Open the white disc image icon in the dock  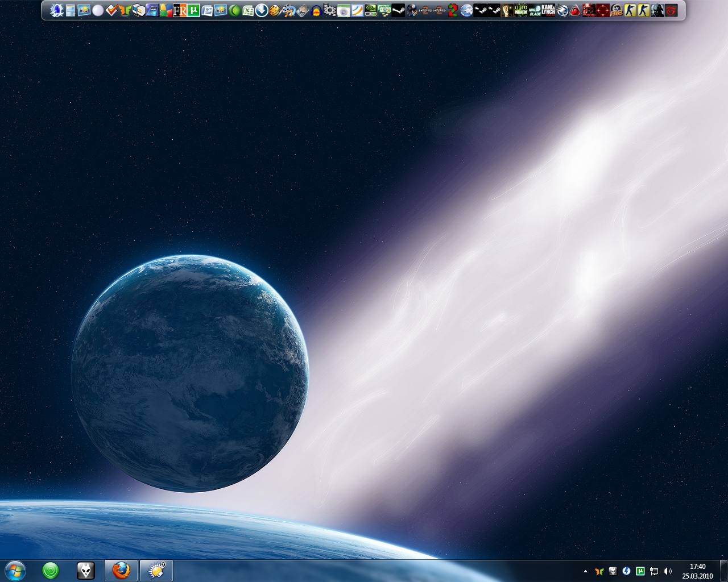coord(343,10)
